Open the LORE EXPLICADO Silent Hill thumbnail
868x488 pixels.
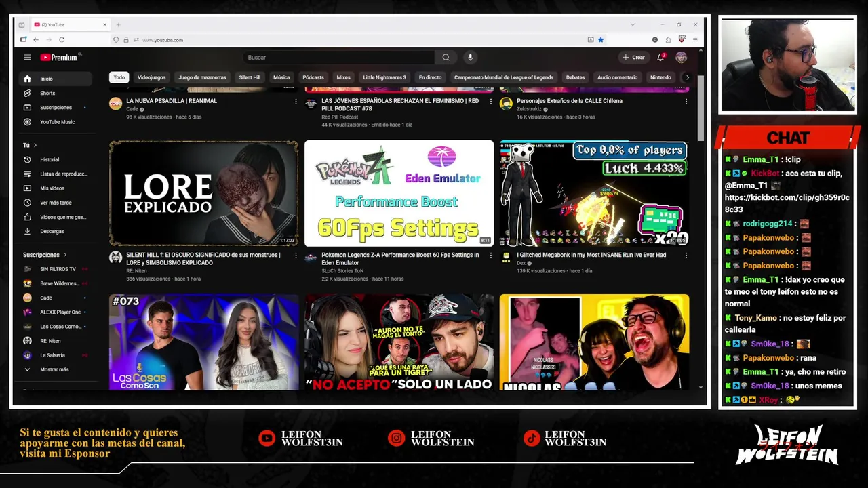tap(203, 193)
